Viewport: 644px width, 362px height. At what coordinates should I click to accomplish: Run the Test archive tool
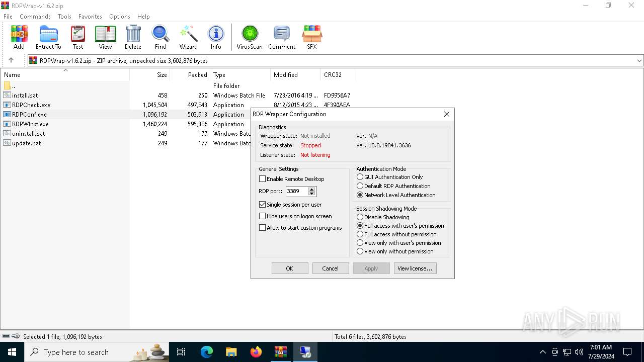coord(78,38)
